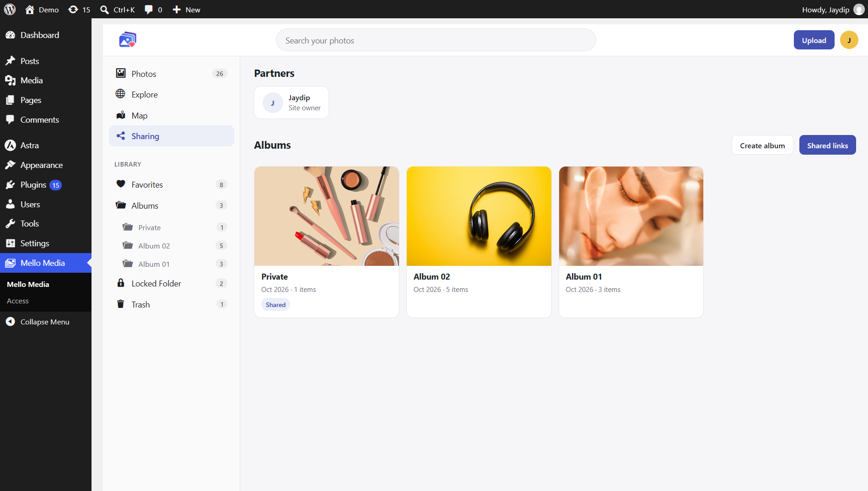
Task: Open Album 02 folder in sidebar
Action: (x=175, y=246)
